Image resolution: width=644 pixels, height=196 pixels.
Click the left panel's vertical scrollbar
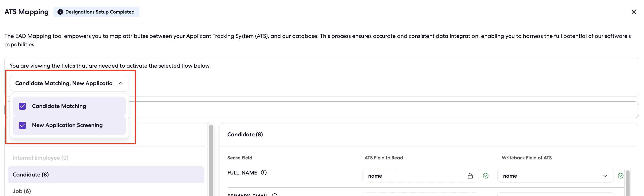coord(211,160)
